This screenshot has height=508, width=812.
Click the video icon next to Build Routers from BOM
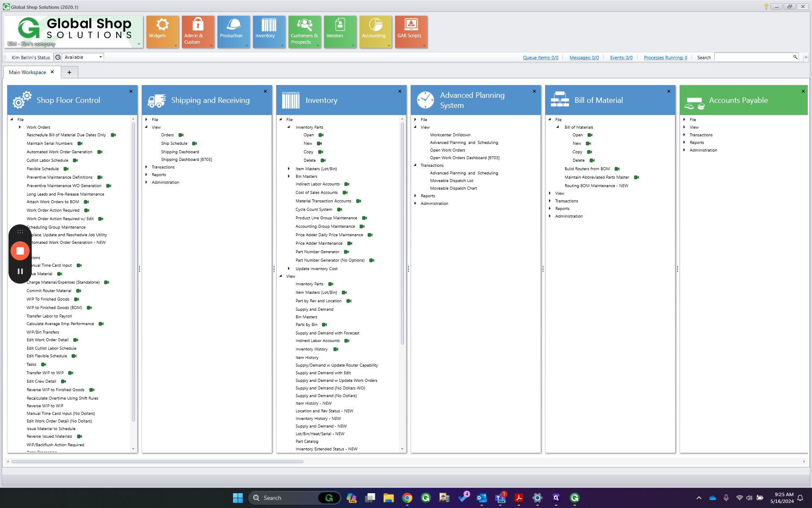pyautogui.click(x=617, y=169)
